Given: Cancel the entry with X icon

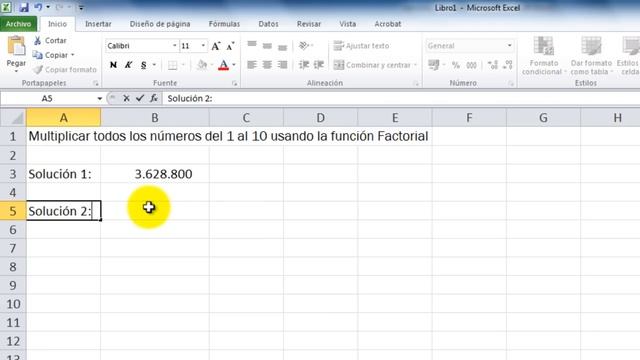Looking at the screenshot, I should coord(126,98).
